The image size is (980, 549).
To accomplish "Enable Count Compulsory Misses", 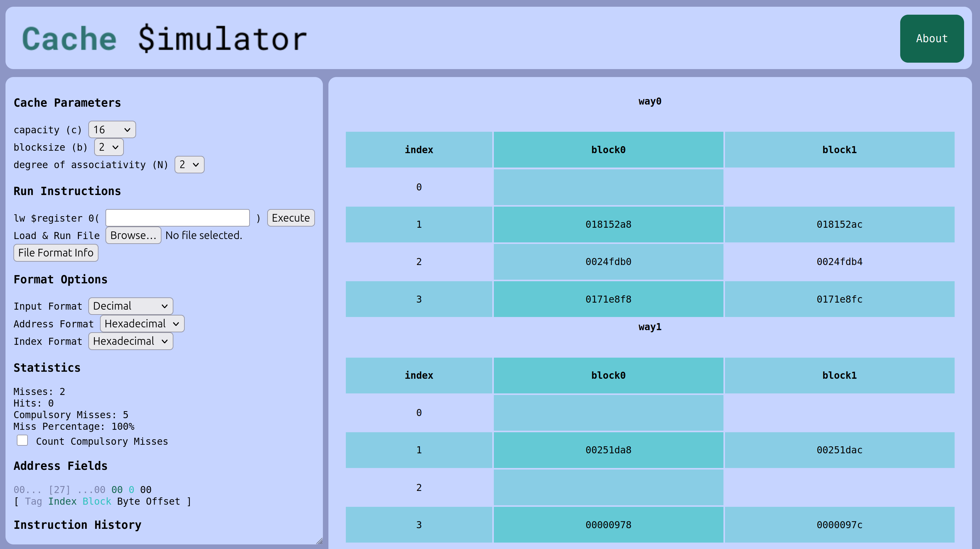I will click(22, 440).
